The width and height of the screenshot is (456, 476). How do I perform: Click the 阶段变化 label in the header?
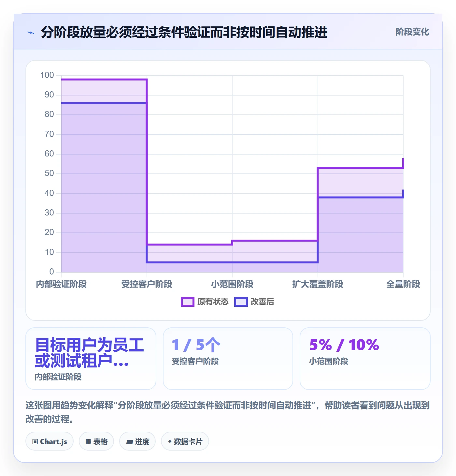point(412,32)
